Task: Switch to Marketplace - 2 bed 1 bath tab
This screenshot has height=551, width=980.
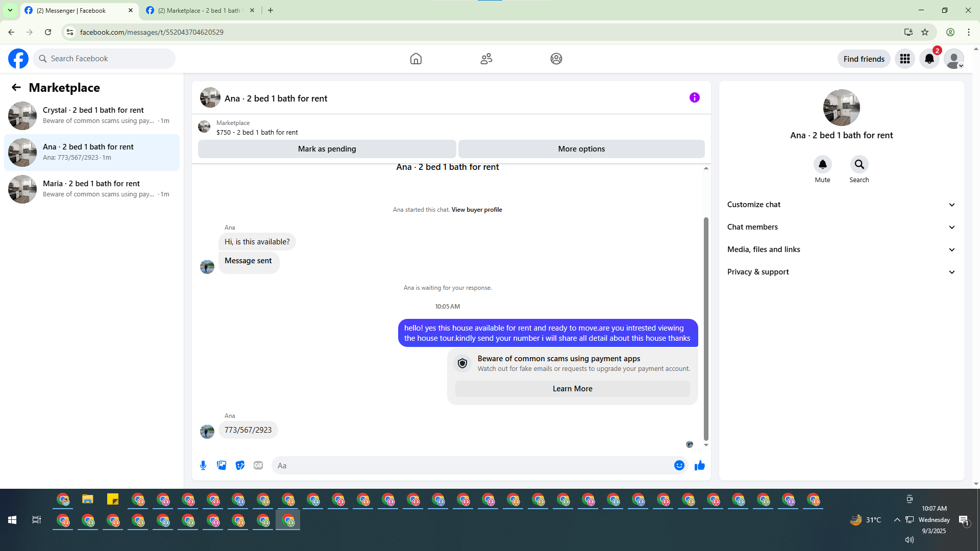Action: click(200, 10)
